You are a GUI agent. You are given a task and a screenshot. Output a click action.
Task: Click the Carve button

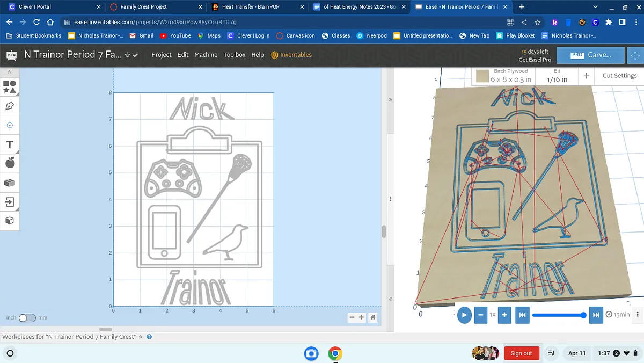(590, 55)
